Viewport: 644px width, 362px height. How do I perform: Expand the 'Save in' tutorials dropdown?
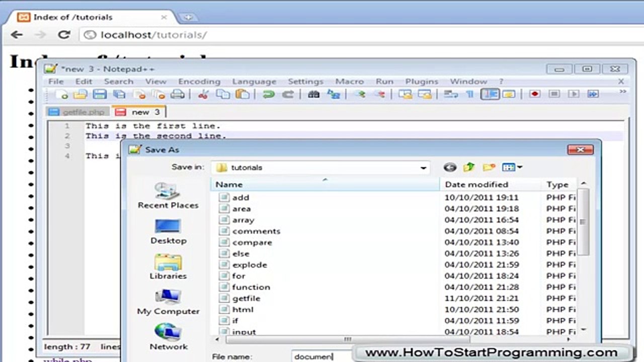click(424, 168)
